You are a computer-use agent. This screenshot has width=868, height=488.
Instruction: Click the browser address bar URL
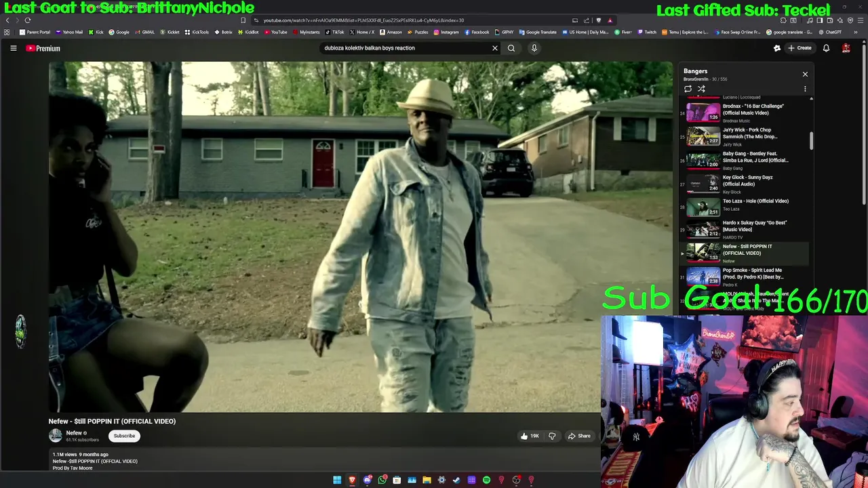click(364, 20)
